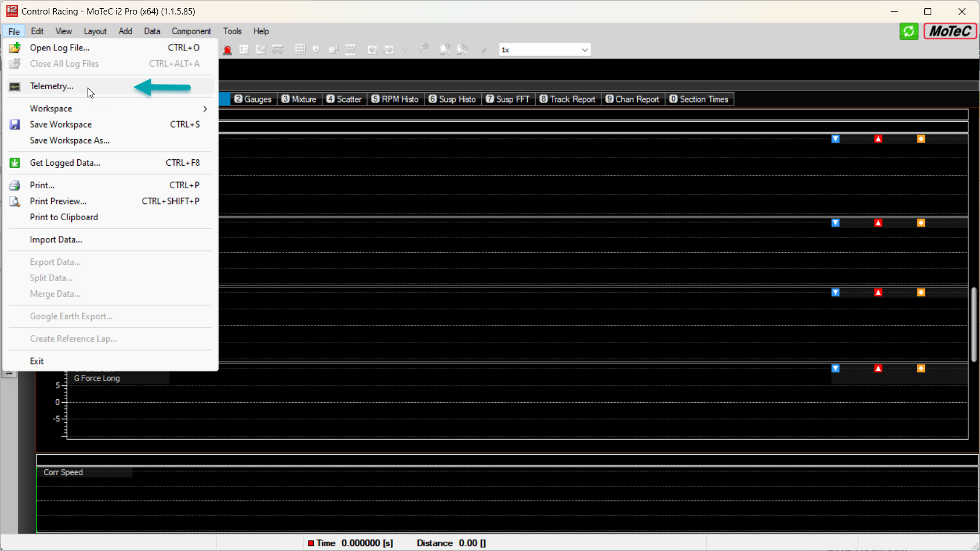
Task: Click the graph checkmark toolbar icon
Action: (x=261, y=50)
